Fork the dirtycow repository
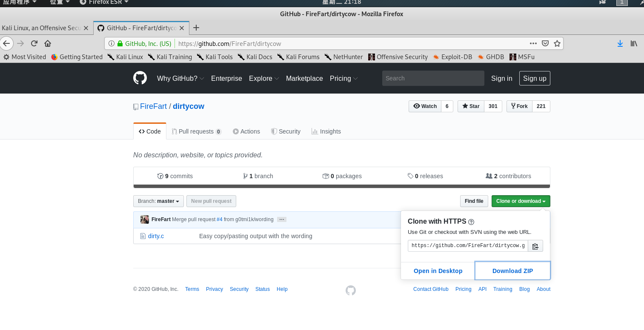This screenshot has width=644, height=330. pos(519,106)
